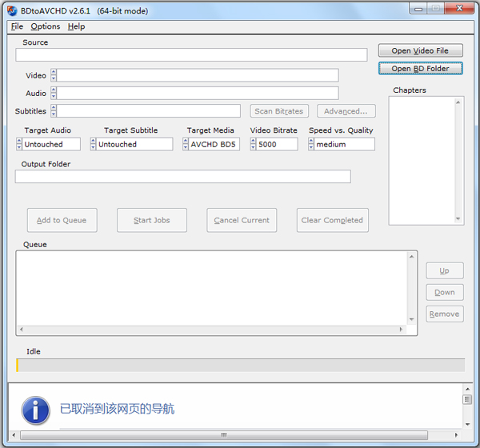The image size is (480, 448).
Task: Click the bottom panel scroll right arrow
Action: (456, 435)
